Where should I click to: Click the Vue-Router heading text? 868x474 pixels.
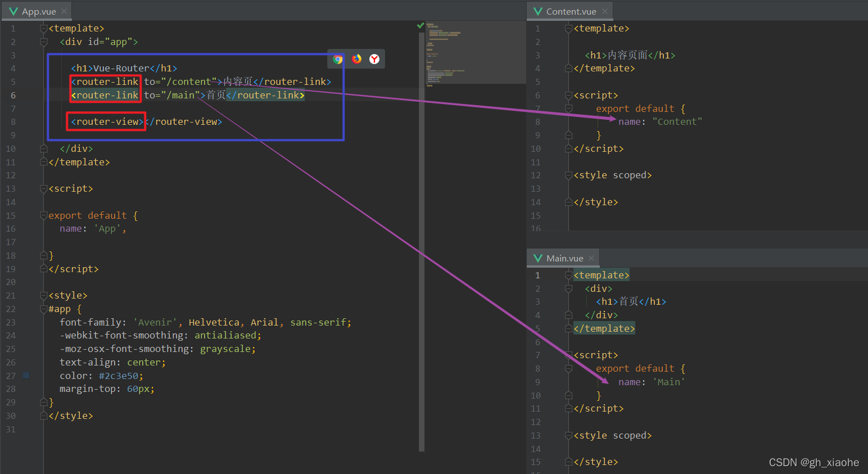pos(121,68)
